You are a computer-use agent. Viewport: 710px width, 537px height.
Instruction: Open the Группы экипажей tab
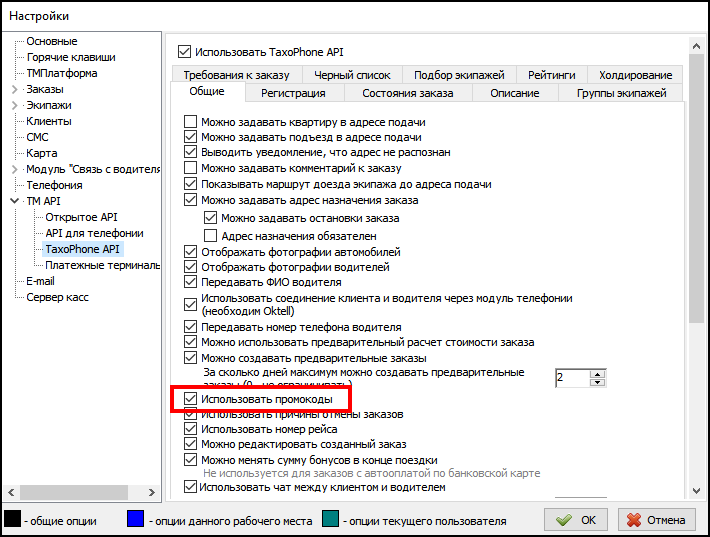[x=621, y=93]
